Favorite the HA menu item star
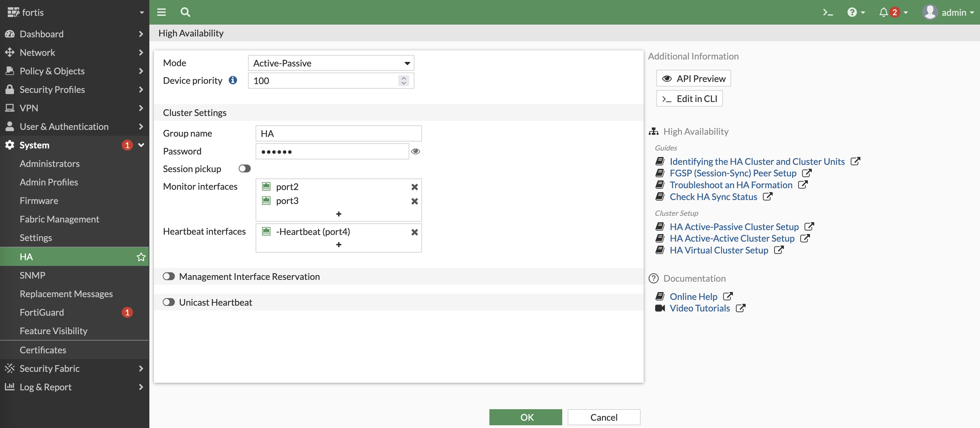This screenshot has height=428, width=980. 141,257
